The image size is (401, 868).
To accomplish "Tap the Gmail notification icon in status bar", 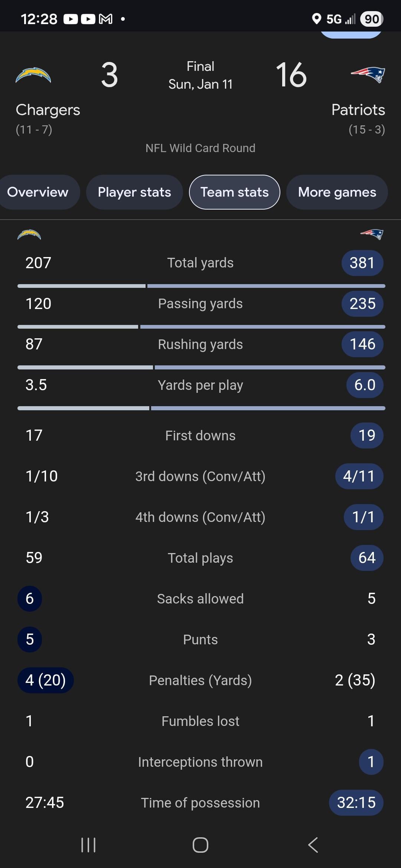I will (x=105, y=19).
